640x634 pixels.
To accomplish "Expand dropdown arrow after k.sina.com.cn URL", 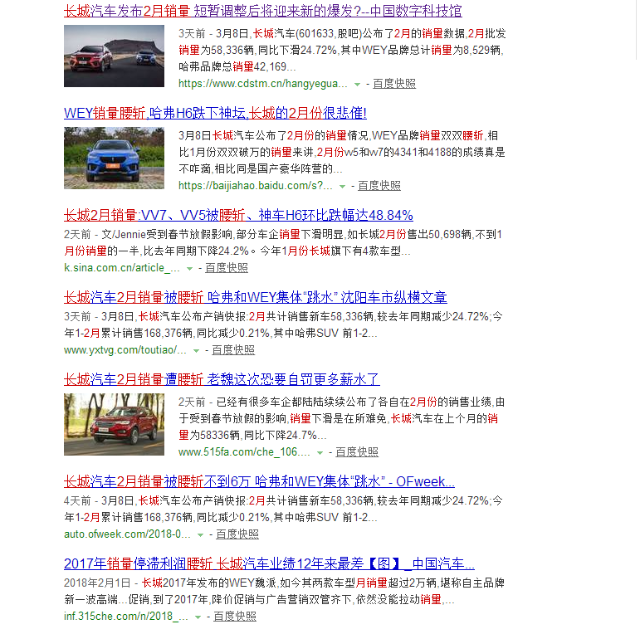I will tap(189, 269).
